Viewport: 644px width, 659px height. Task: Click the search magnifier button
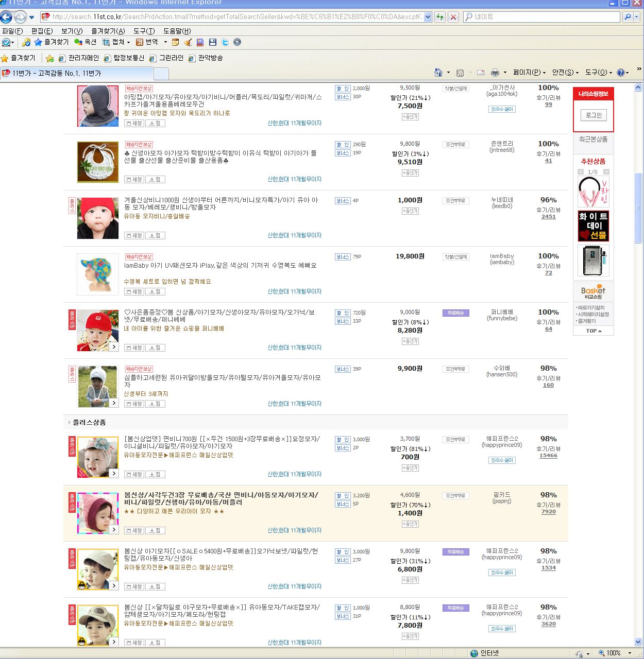(x=628, y=17)
